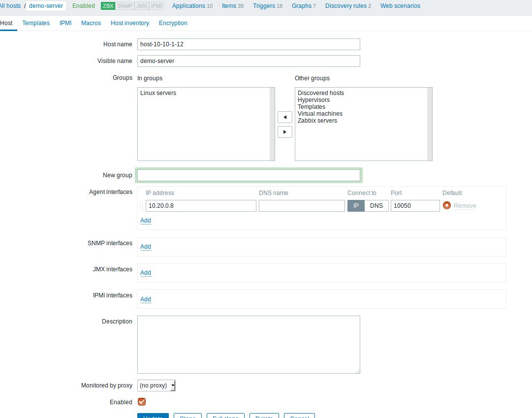This screenshot has height=418, width=532.
Task: Click the right arrow to move group
Action: (284, 132)
